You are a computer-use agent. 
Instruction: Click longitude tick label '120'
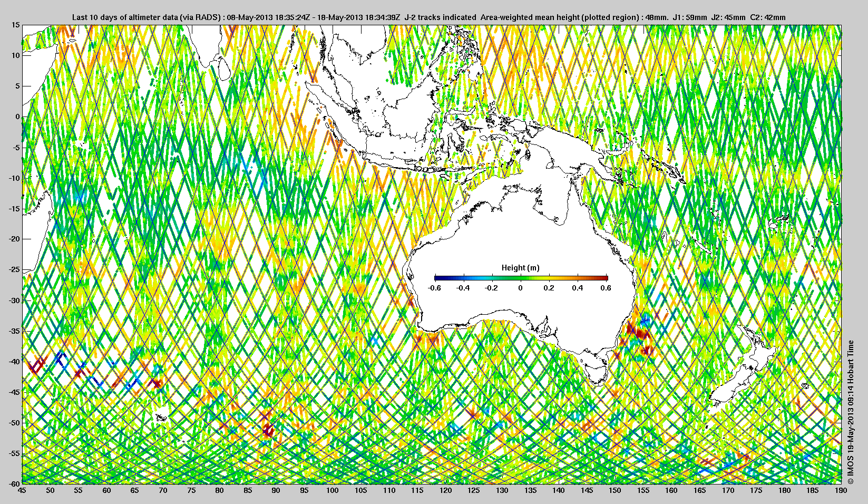(445, 490)
